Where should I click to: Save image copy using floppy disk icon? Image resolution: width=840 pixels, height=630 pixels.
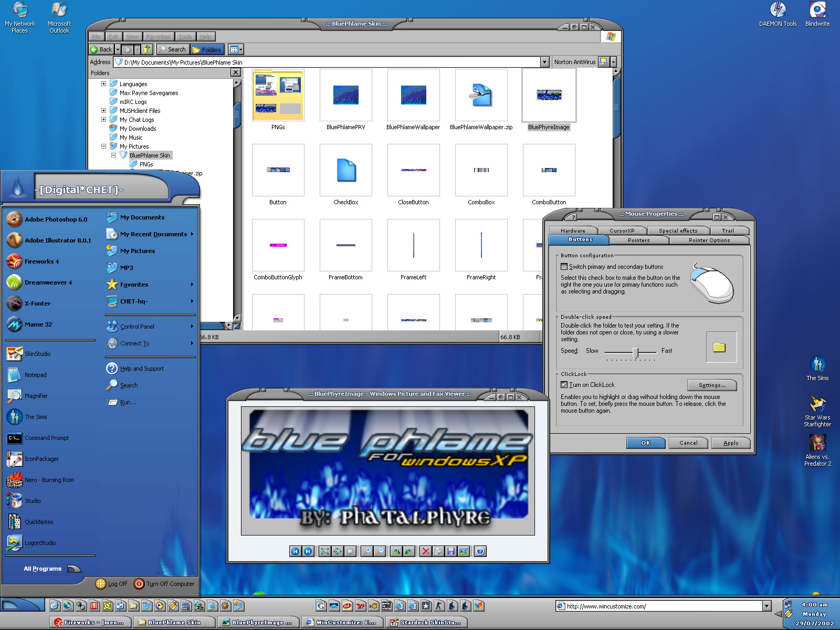click(x=451, y=551)
